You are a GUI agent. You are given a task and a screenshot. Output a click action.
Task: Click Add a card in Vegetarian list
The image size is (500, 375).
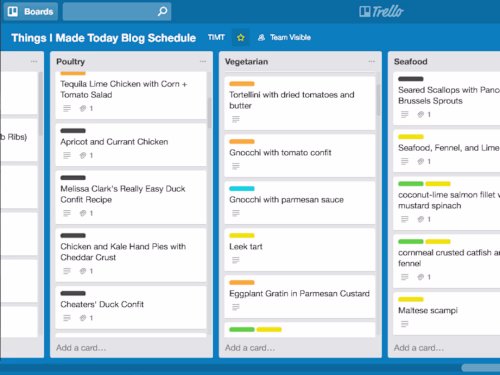click(x=250, y=348)
